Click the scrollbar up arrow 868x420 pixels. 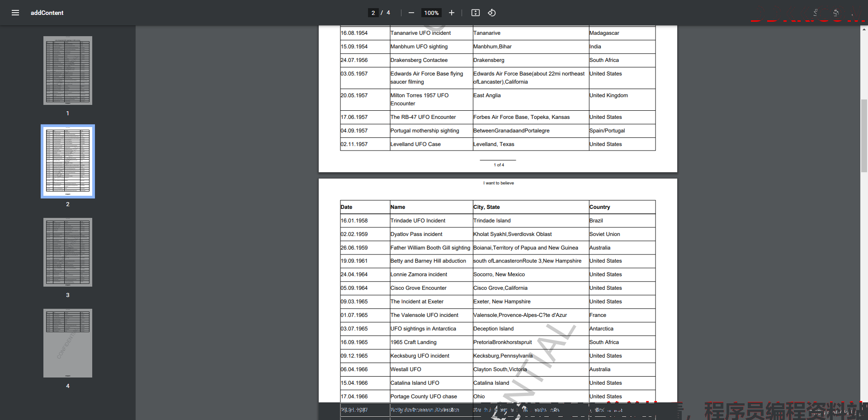pyautogui.click(x=864, y=29)
